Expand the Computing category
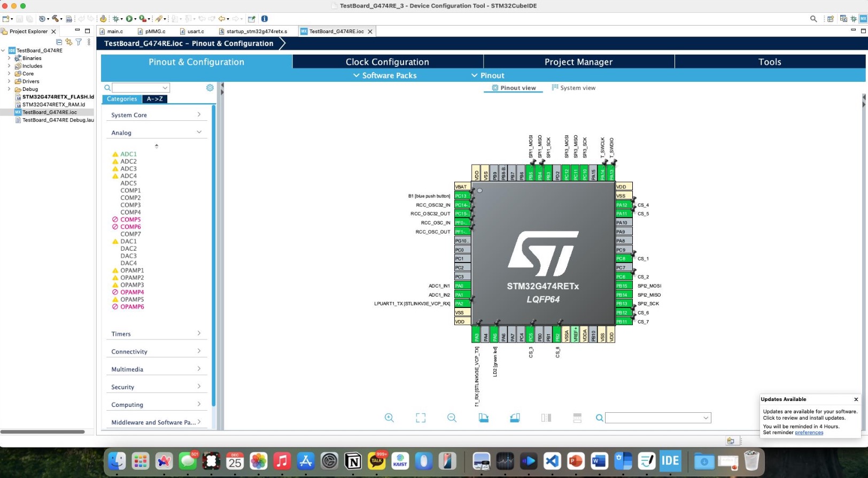Screen dimensions: 868x478 point(156,404)
